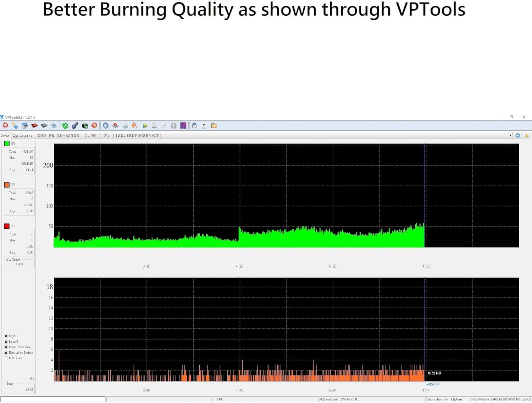Click the purple square toolbar icon

(183, 125)
